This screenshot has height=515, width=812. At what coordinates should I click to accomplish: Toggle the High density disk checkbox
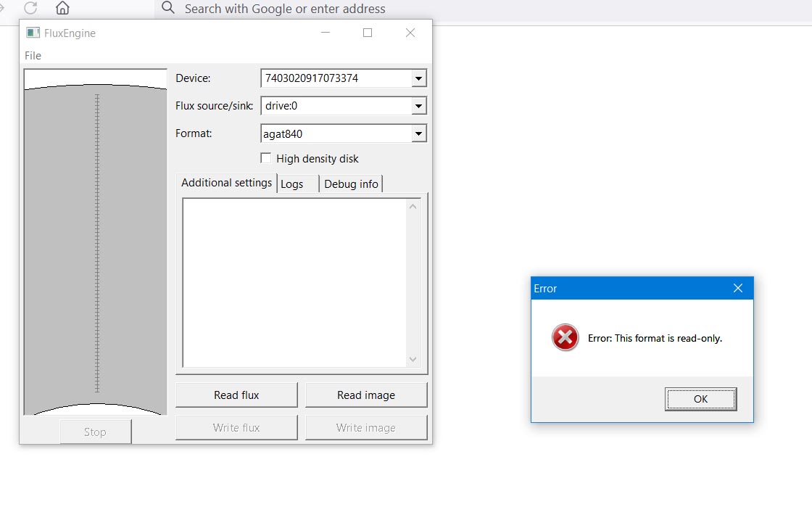coord(265,158)
